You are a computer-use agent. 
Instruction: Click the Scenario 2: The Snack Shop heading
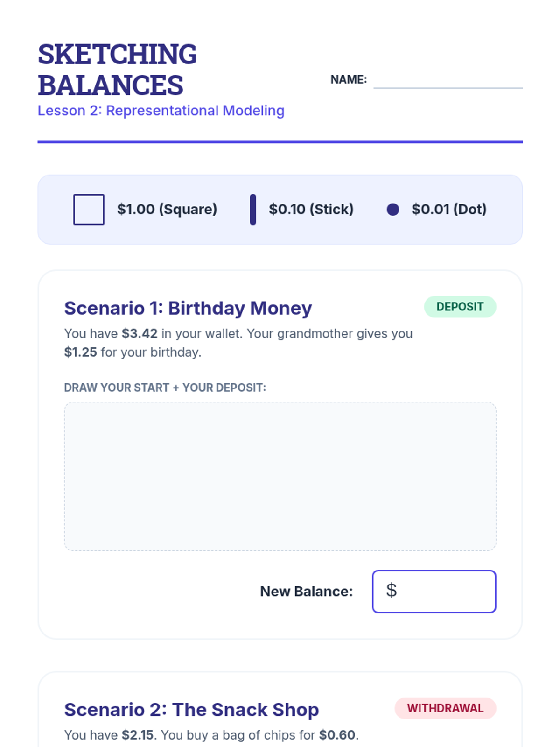191,710
